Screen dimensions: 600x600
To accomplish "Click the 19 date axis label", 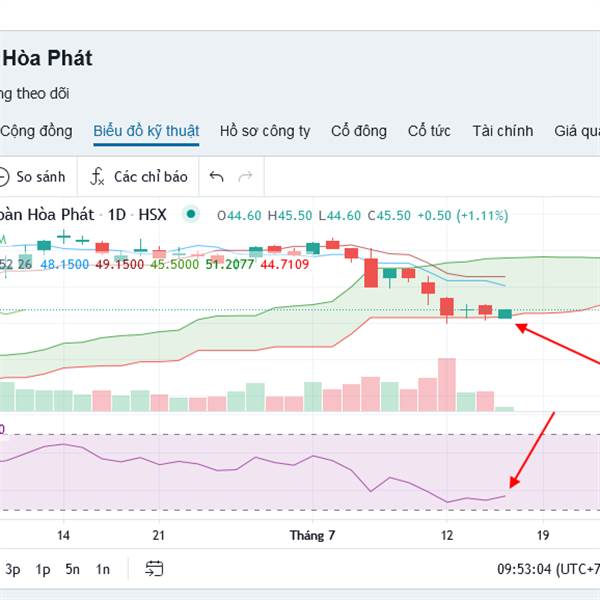I will pyautogui.click(x=543, y=535).
